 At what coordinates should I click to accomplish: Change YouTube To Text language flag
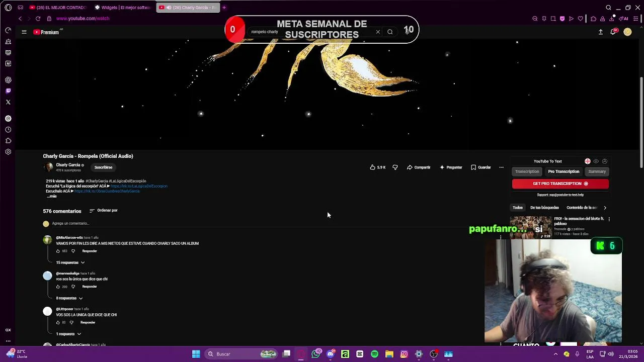point(587,161)
